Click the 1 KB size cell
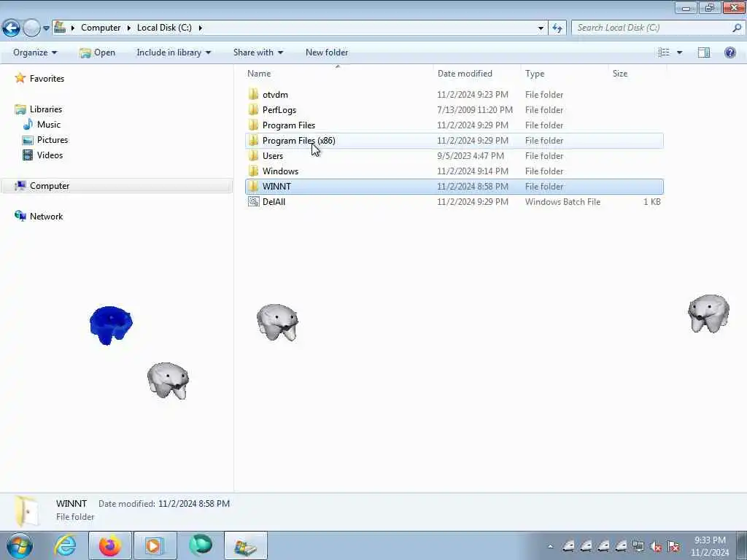 pyautogui.click(x=651, y=202)
